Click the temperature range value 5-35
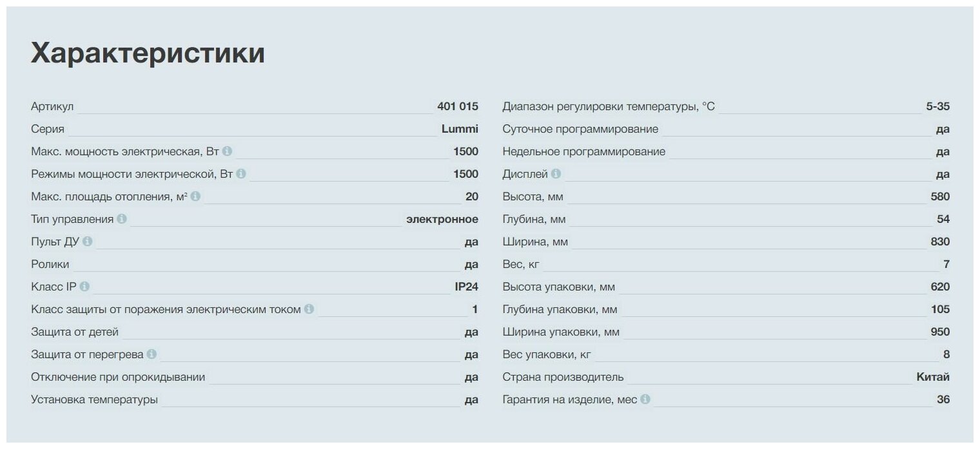This screenshot has height=449, width=980. pos(938,106)
